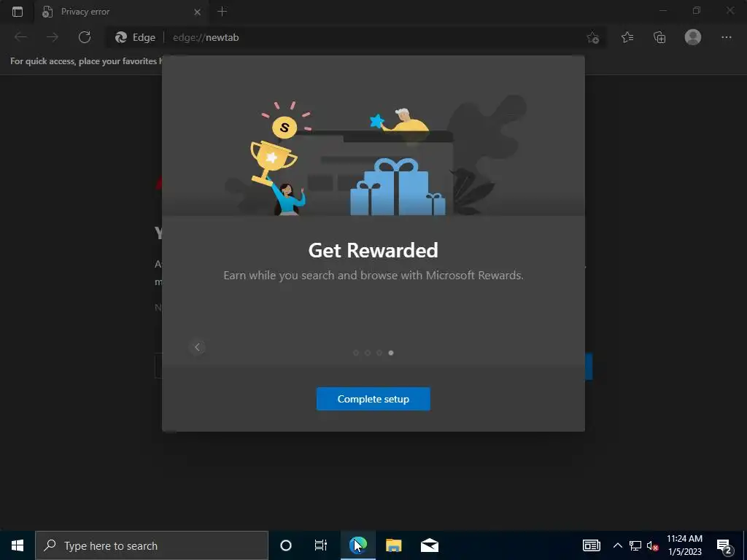Click the muted volume tray icon
This screenshot has height=560, width=747.
pos(652,545)
